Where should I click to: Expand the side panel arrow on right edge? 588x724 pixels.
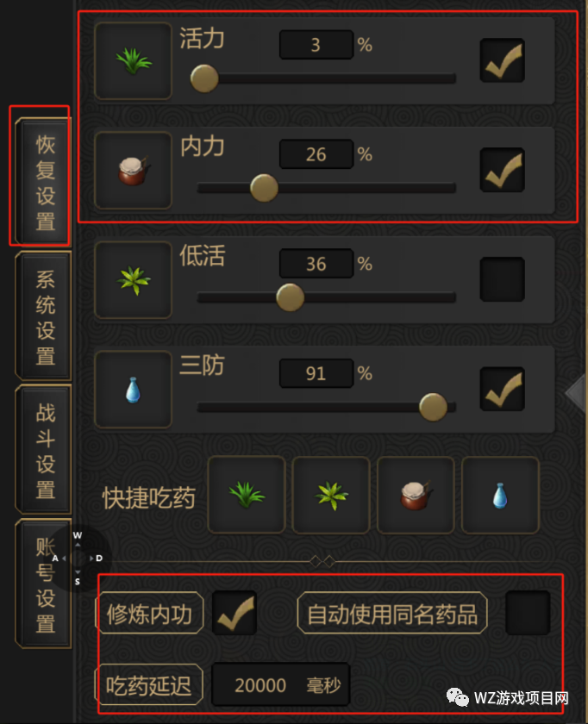[577, 393]
